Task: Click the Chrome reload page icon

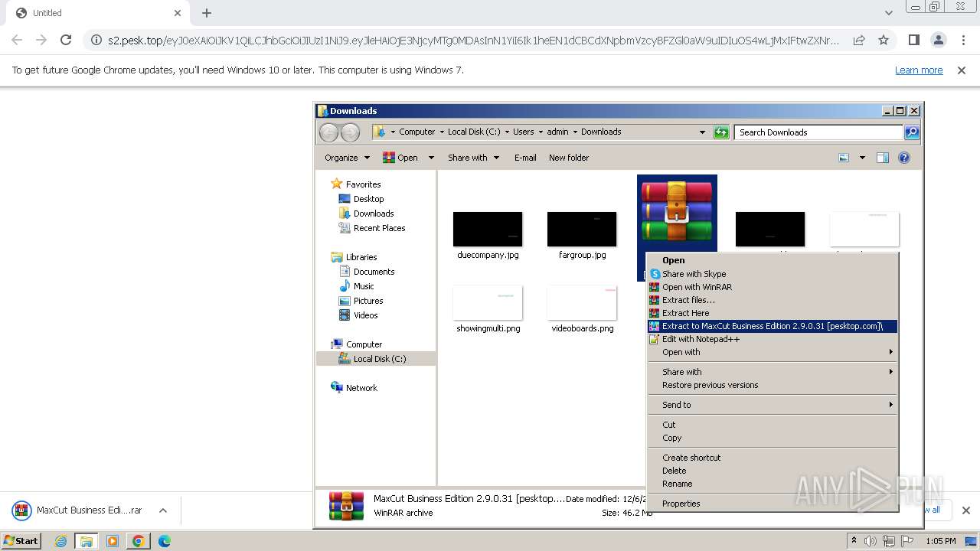Action: coord(66,40)
